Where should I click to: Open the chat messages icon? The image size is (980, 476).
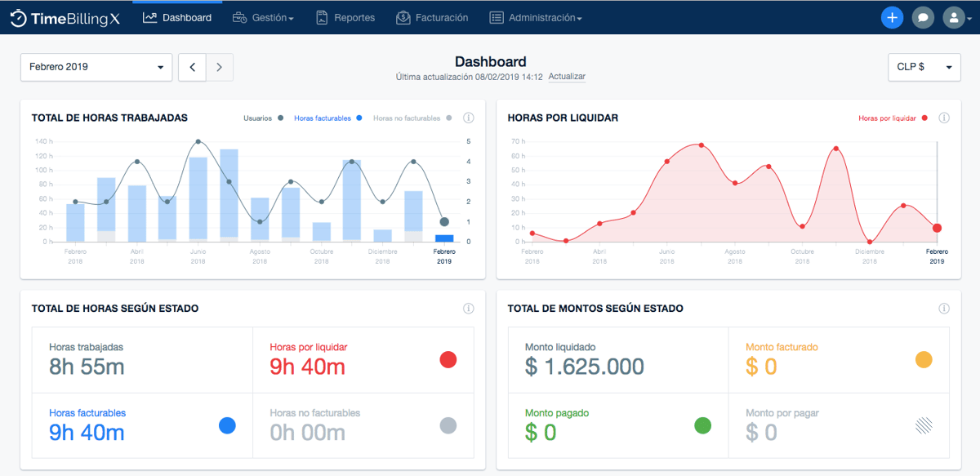[x=923, y=17]
